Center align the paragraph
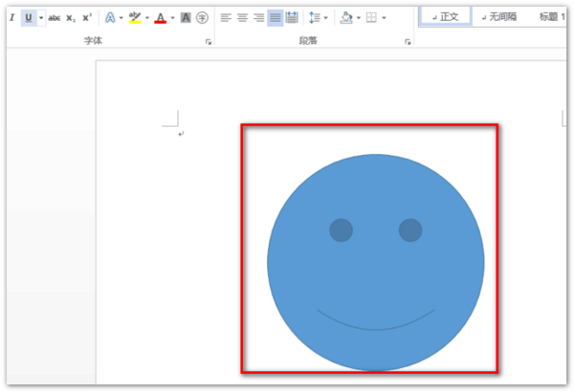This screenshot has height=392, width=574. [242, 17]
